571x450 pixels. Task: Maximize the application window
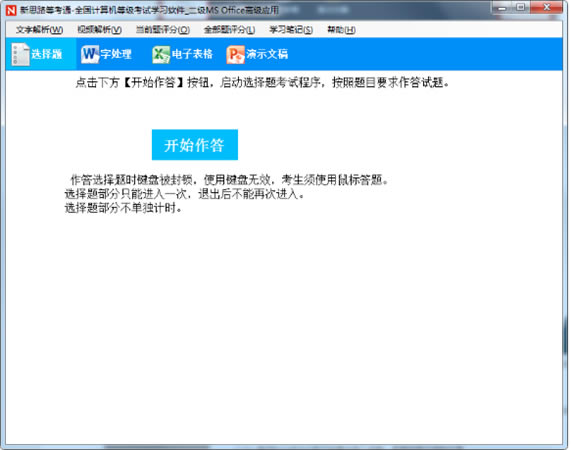point(521,7)
